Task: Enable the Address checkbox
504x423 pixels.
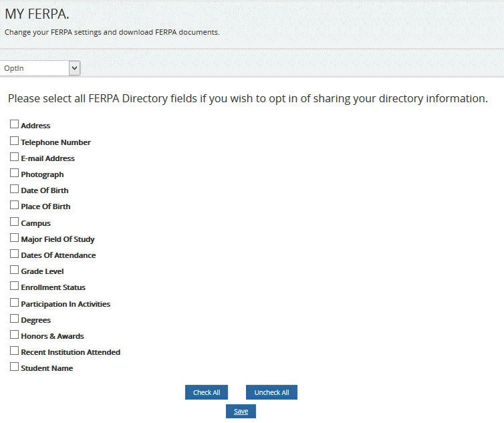Action: click(x=14, y=124)
